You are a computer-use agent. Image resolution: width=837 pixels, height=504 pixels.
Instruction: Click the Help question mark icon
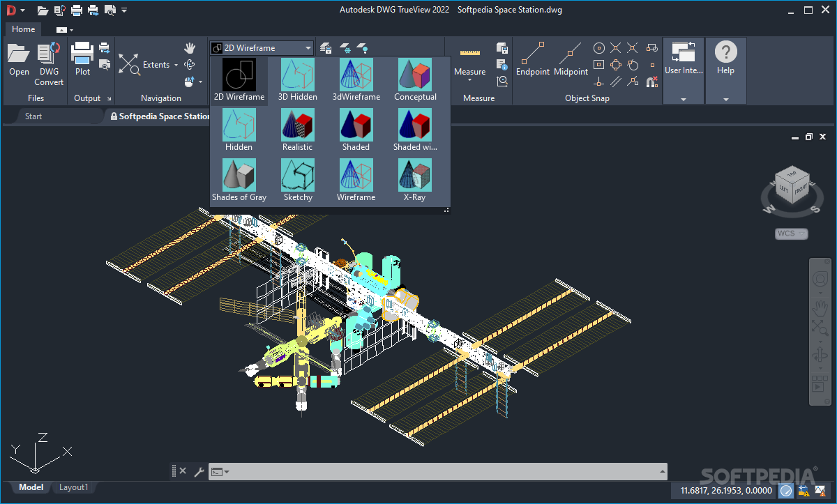pos(726,52)
